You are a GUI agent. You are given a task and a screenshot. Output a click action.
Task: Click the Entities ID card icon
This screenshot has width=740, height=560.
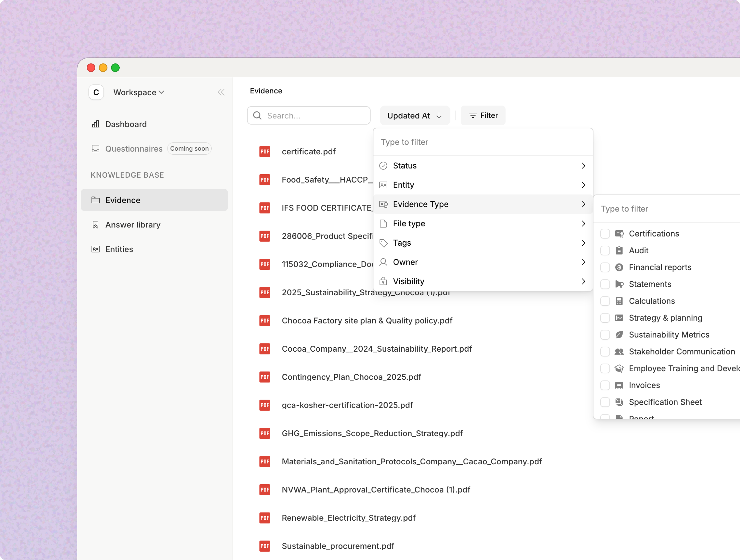[95, 249]
